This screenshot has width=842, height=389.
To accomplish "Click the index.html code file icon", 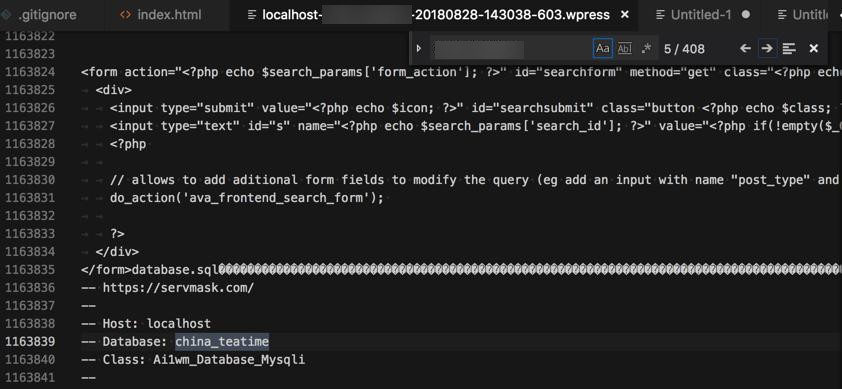I will 125,15.
